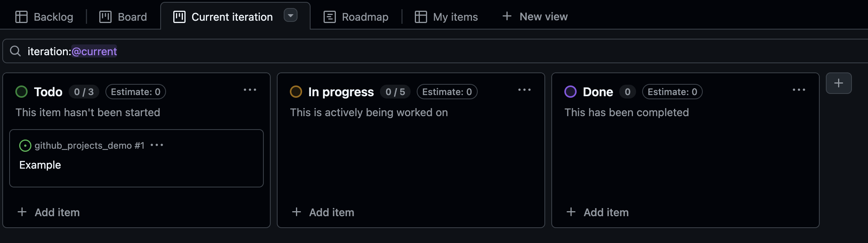Click the Roadmap view icon

click(329, 16)
